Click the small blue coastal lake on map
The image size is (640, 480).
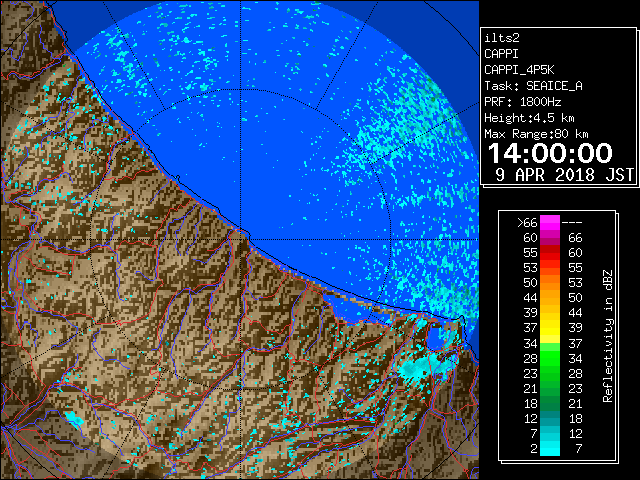pyautogui.click(x=434, y=339)
